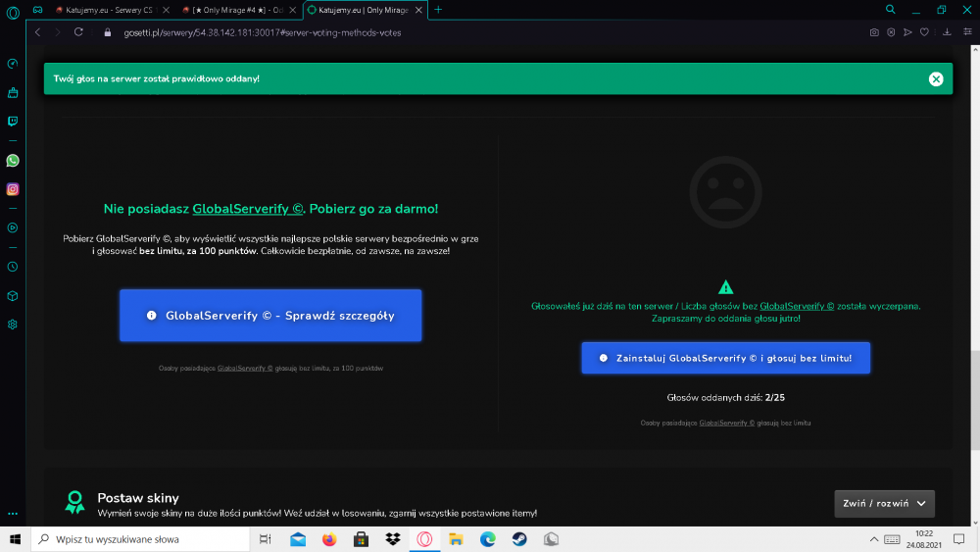Open Settings gear in the sidebar
The height and width of the screenshot is (552, 980).
pyautogui.click(x=13, y=325)
